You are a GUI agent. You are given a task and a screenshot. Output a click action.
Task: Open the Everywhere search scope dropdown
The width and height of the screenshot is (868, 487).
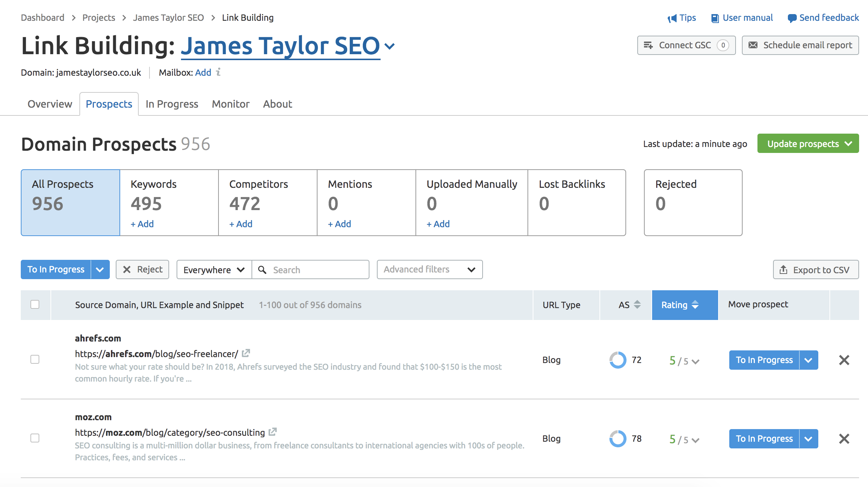(x=214, y=269)
